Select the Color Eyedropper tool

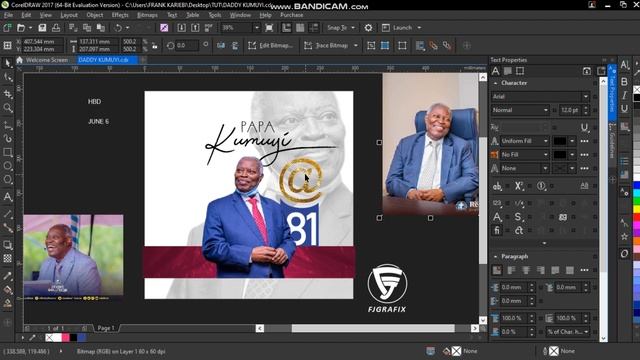(x=7, y=276)
